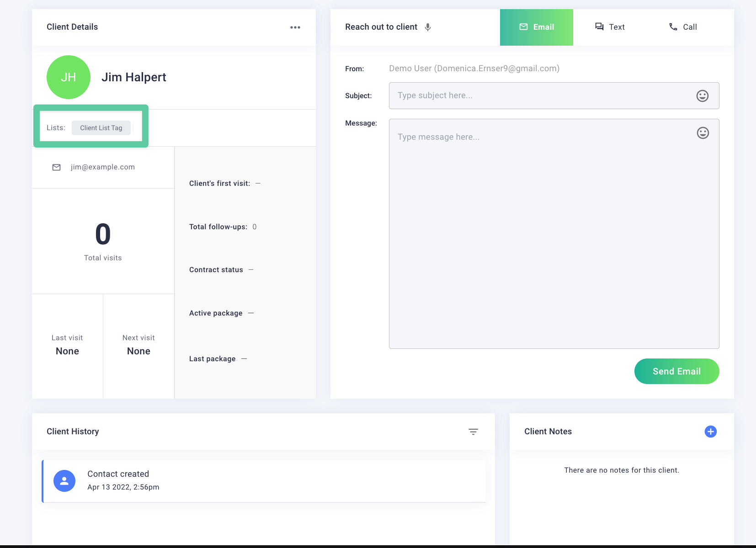Click the JH avatar circle
The image size is (756, 548).
tap(69, 77)
